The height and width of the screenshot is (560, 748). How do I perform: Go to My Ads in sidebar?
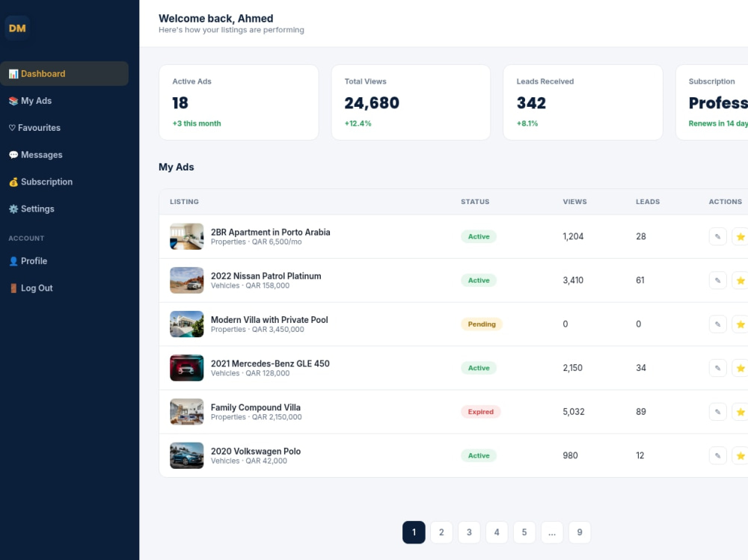(x=64, y=101)
